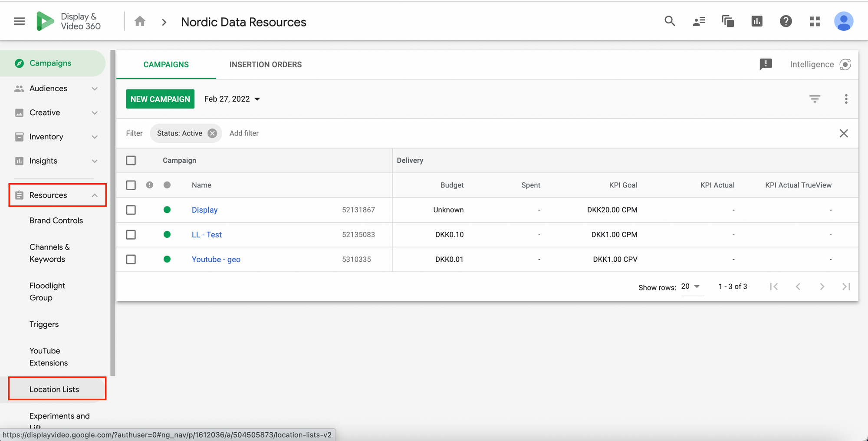Click the breadcrumb chevron arrow
This screenshot has height=441, width=868.
click(x=164, y=22)
